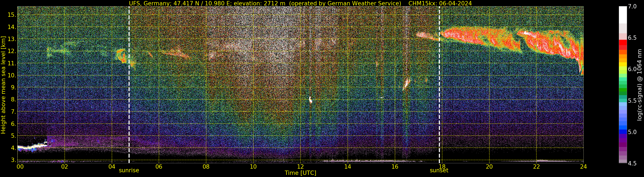Click the y-axis tick label '14.'

tap(12, 27)
